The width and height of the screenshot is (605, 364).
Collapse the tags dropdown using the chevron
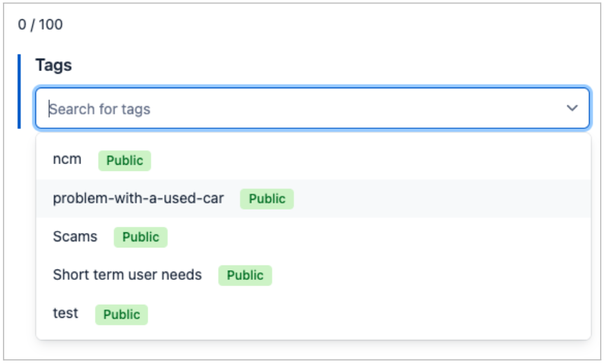[572, 108]
